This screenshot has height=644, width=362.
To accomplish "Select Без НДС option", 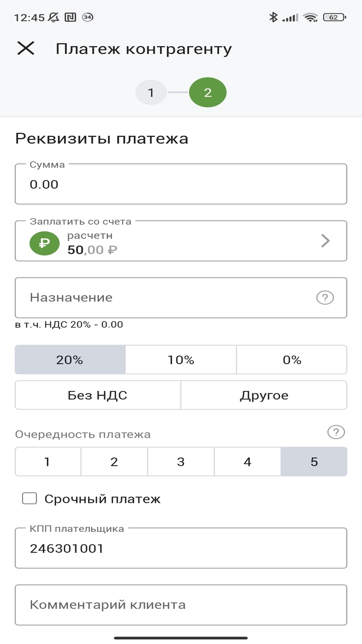I will [98, 395].
